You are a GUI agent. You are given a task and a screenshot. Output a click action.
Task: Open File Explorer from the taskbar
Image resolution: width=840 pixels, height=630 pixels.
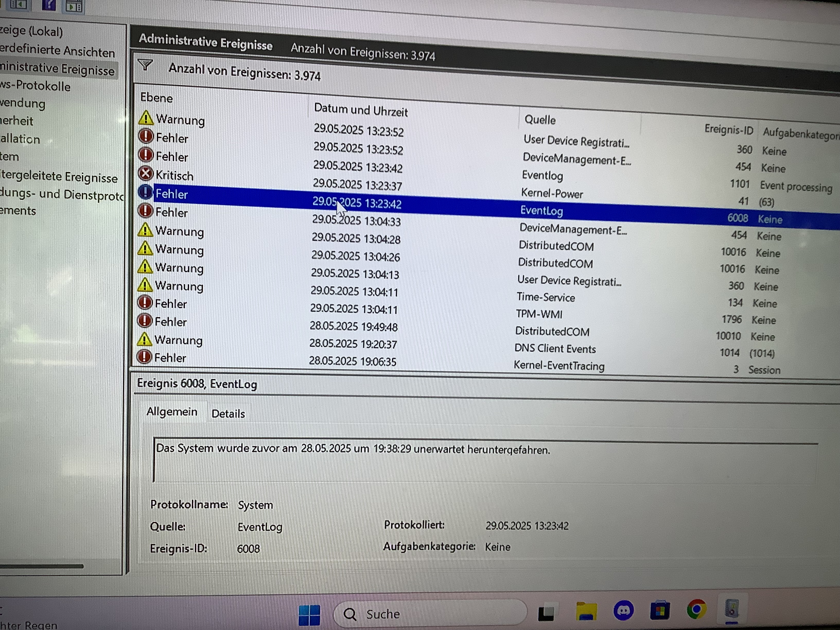pos(586,611)
